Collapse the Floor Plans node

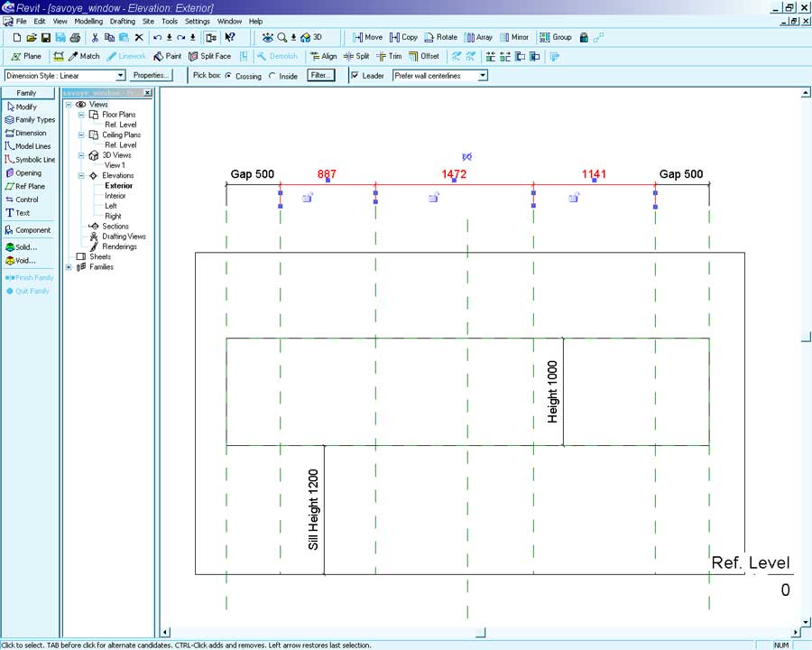click(81, 115)
